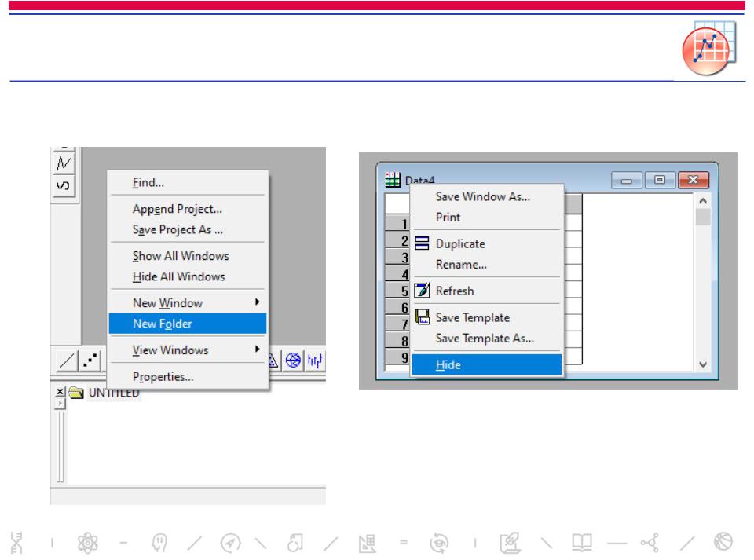Viewport: 754px width, 560px height.
Task: Click the Data4 worksheet title icon
Action: pyautogui.click(x=393, y=180)
